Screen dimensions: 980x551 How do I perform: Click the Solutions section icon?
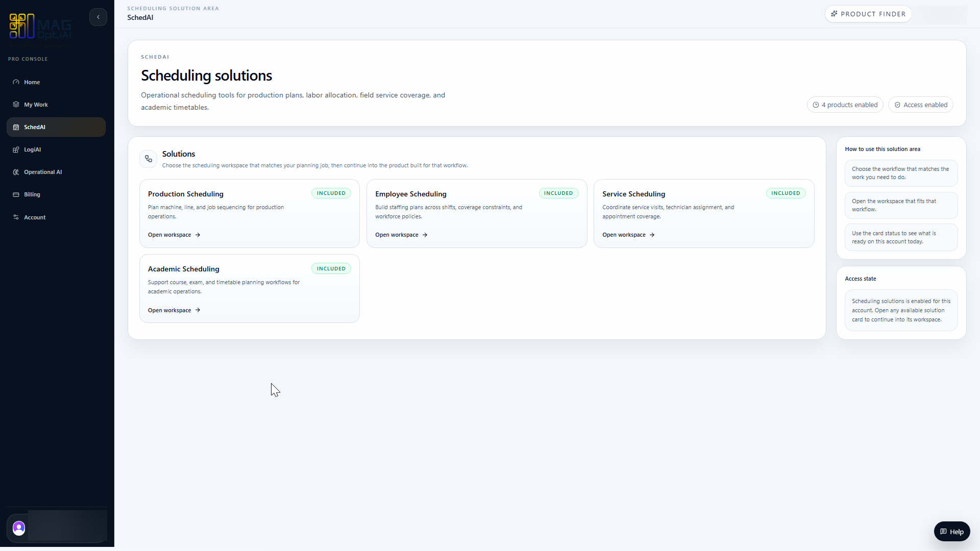(149, 159)
